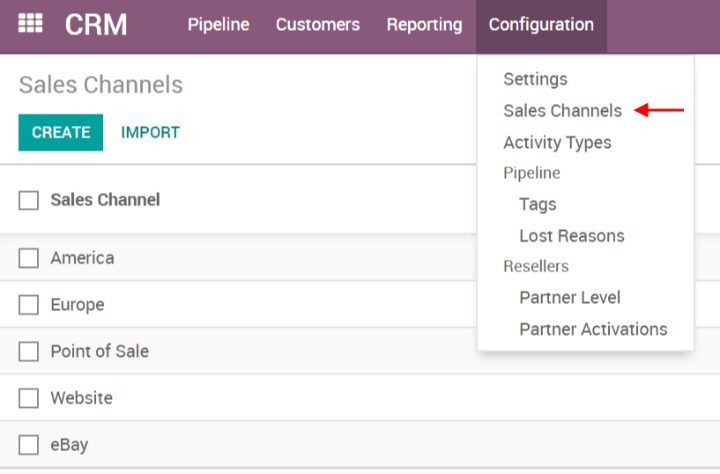Screen dimensions: 720x474
Task: Choose Settings from Configuration menu
Action: (535, 79)
